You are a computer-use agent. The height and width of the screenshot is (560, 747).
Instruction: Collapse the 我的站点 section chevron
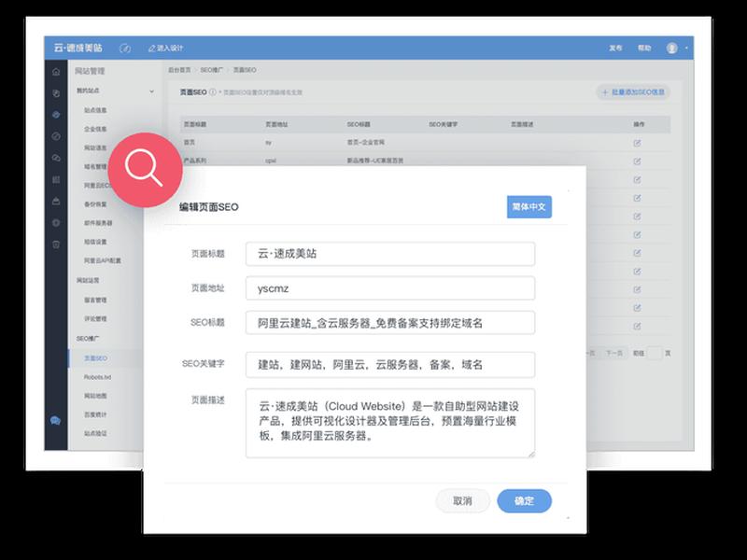pos(151,91)
